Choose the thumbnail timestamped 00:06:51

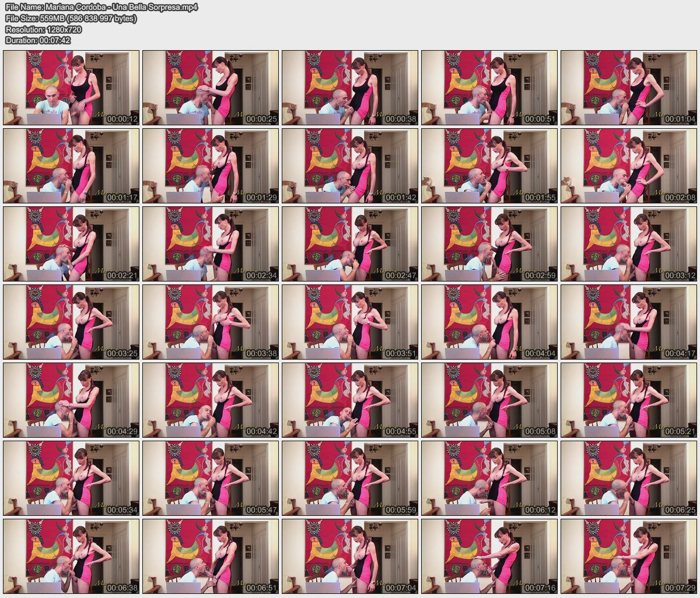211,556
